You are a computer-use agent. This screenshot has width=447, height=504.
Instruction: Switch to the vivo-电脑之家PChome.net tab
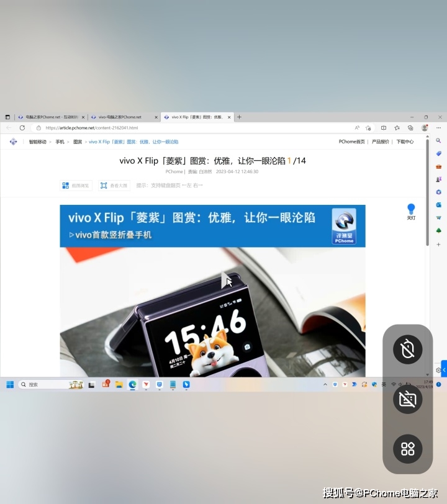[124, 117]
